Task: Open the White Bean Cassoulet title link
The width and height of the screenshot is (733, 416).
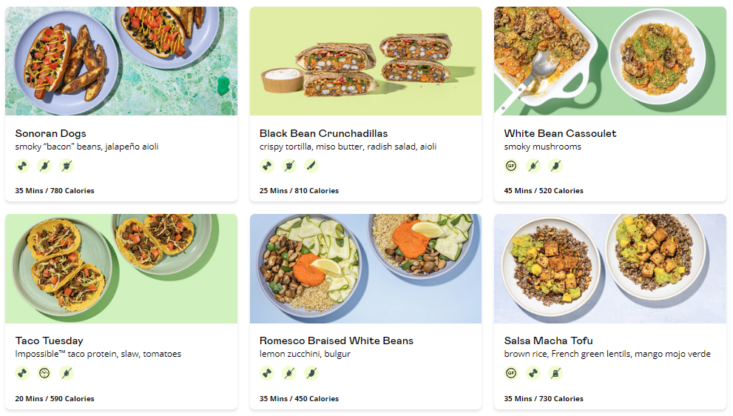Action: [x=559, y=133]
